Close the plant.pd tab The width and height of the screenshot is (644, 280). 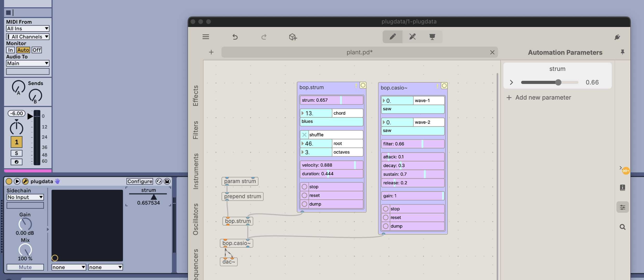[x=492, y=52]
